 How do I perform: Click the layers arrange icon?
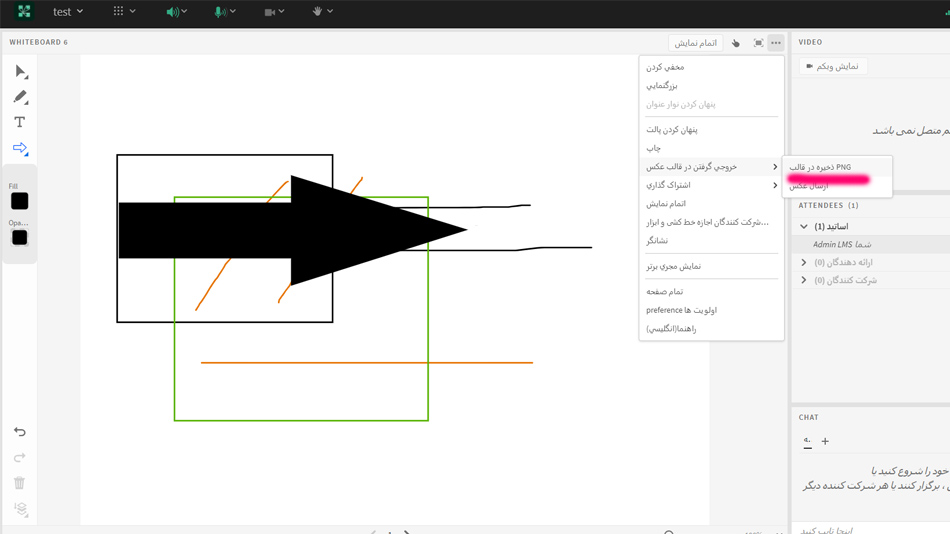tap(21, 509)
